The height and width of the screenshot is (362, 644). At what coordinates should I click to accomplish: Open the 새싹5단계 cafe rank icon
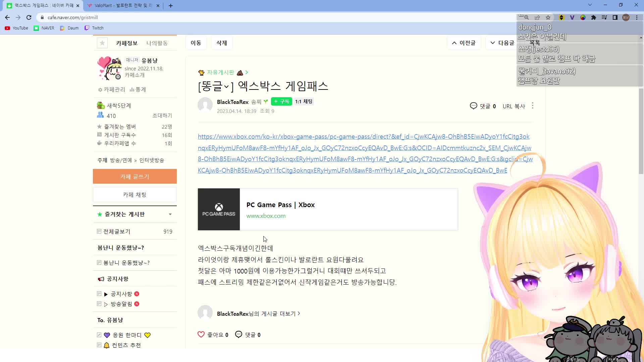pos(101,106)
